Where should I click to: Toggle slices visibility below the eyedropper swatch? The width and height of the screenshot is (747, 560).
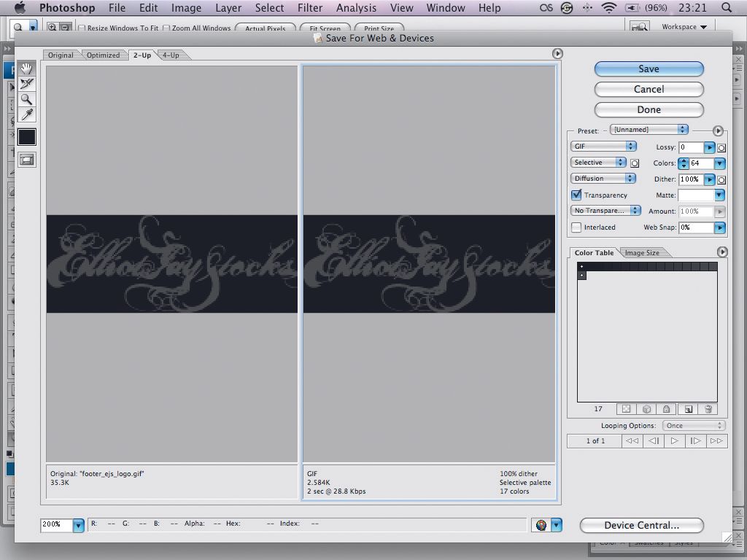(26, 159)
